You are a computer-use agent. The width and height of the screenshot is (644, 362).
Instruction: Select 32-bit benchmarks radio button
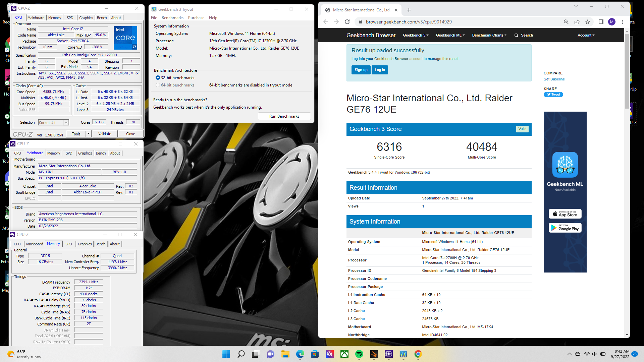[158, 78]
